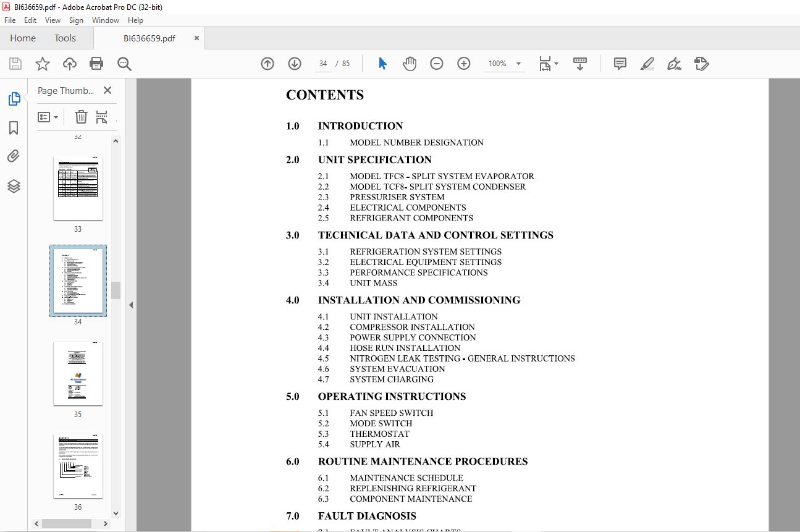Image resolution: width=800 pixels, height=532 pixels.
Task: Open the View menu
Action: pos(53,20)
